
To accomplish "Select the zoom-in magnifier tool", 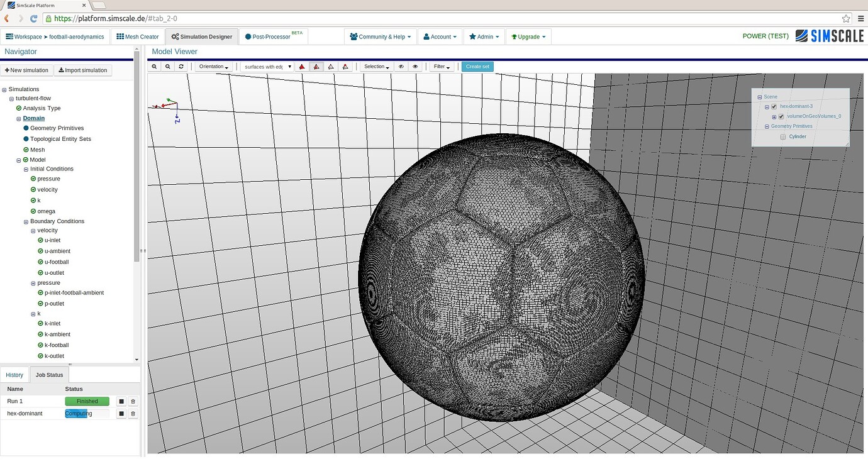I will pos(155,66).
